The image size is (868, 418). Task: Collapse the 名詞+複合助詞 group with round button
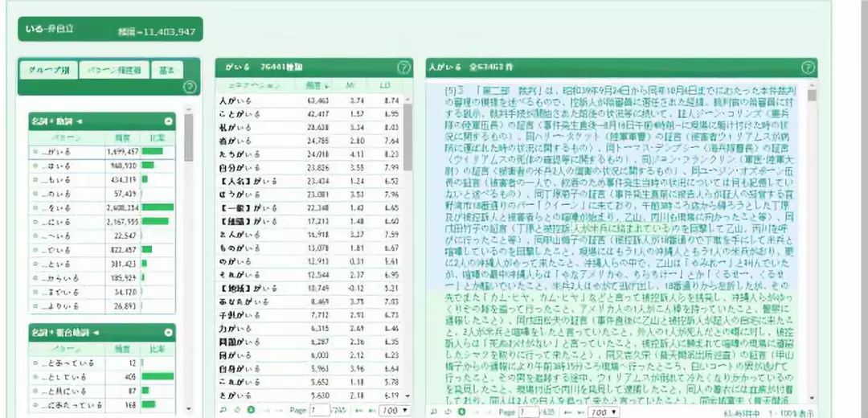coord(168,333)
